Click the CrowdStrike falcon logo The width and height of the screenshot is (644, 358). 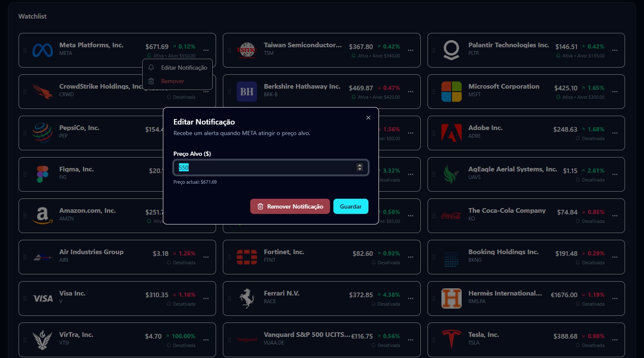coord(43,92)
